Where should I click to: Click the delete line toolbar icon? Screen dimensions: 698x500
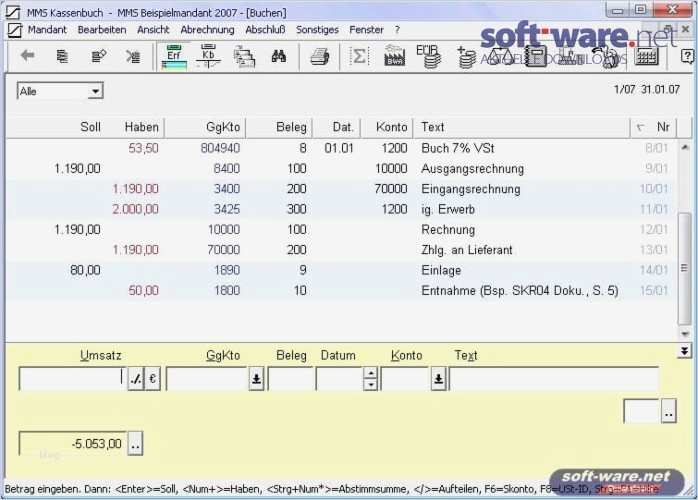133,56
